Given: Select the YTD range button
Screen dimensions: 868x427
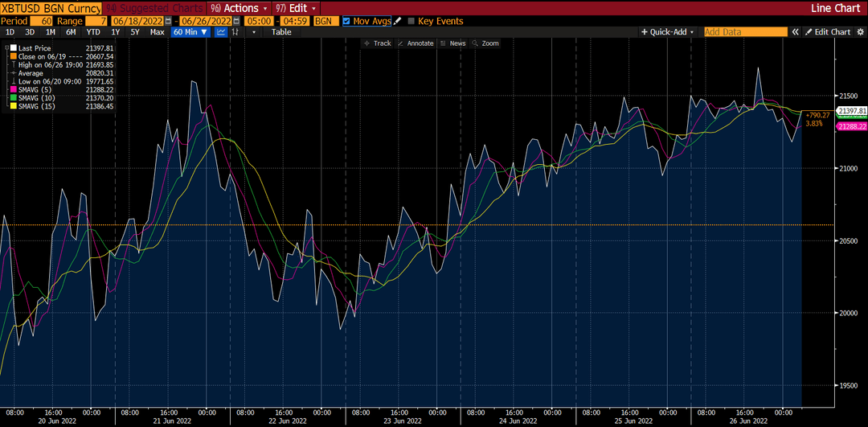Looking at the screenshot, I should coord(93,32).
